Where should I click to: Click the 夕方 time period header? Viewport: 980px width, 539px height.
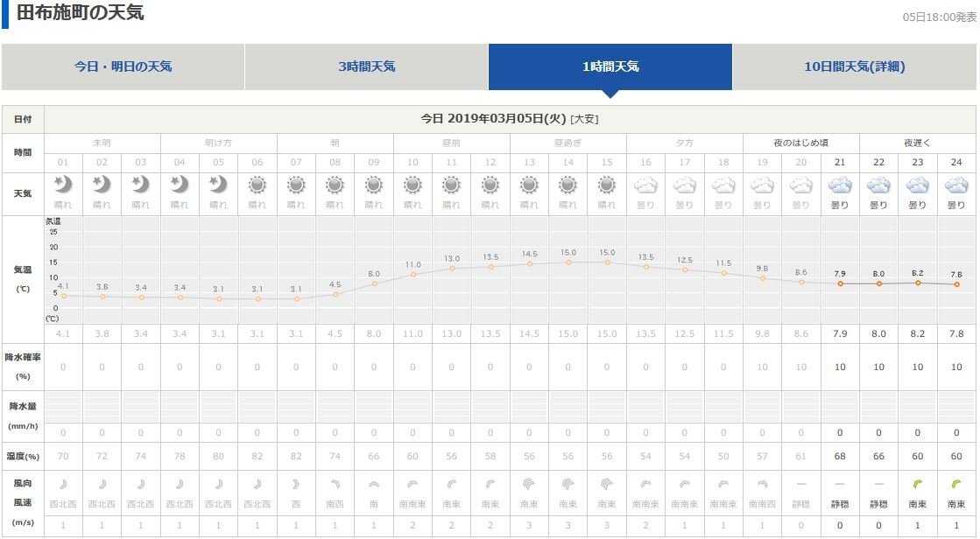[684, 143]
